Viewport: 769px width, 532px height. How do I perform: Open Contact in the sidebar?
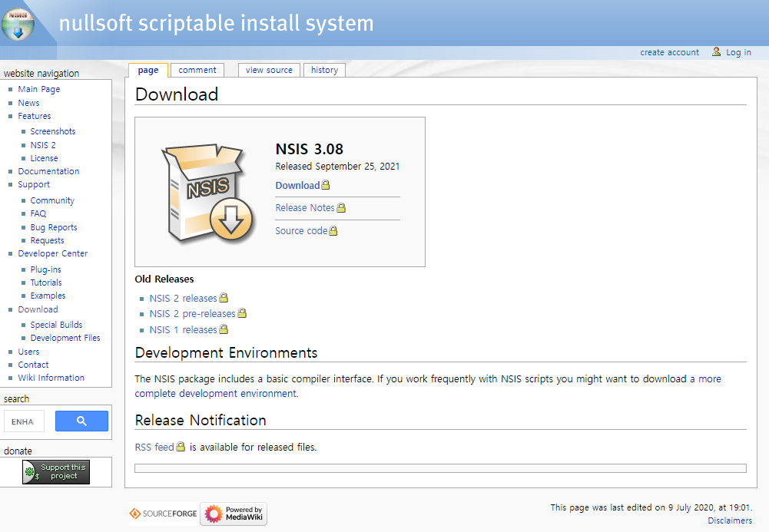33,365
